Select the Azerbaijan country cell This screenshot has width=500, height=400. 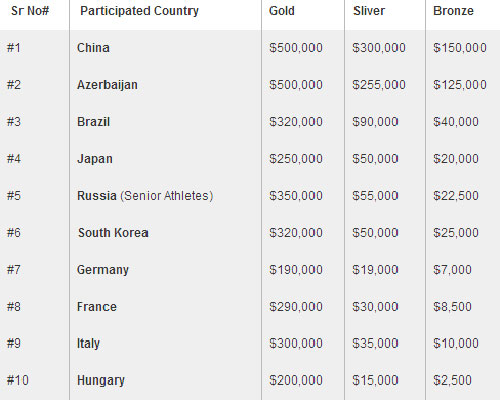coord(107,85)
